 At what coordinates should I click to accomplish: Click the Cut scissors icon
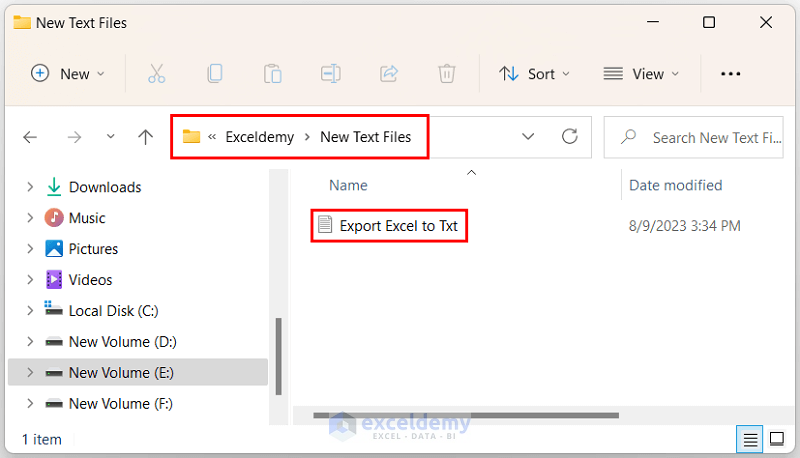(156, 73)
